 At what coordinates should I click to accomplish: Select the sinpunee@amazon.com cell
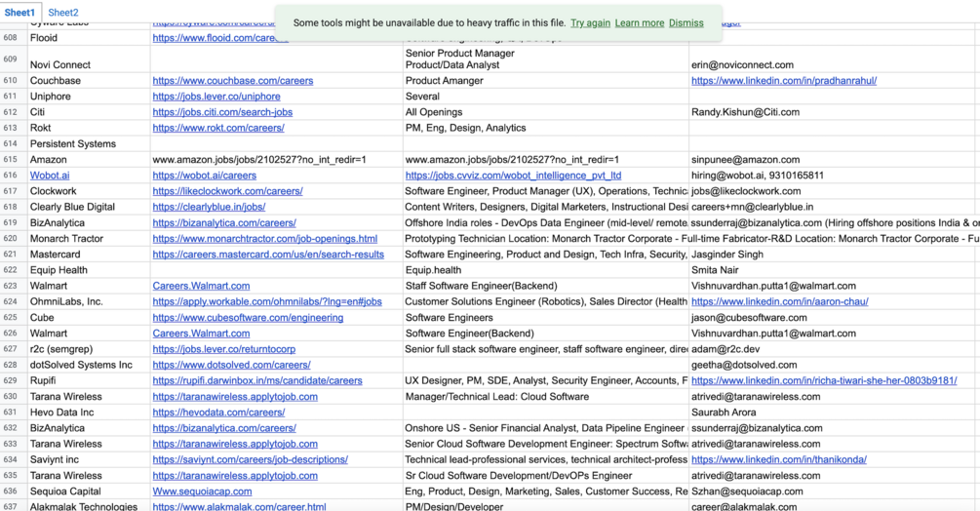[831, 159]
